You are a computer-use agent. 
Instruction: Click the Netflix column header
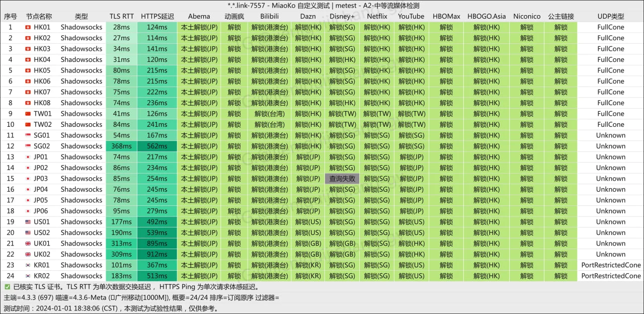click(x=377, y=16)
